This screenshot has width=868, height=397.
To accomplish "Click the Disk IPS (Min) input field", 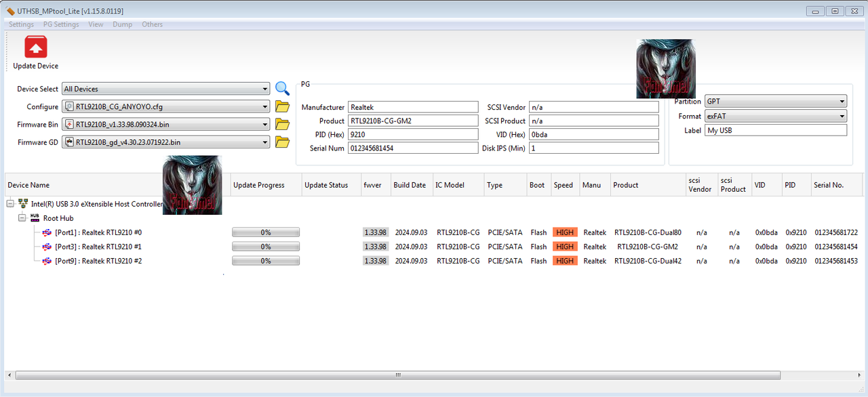I will (x=593, y=148).
